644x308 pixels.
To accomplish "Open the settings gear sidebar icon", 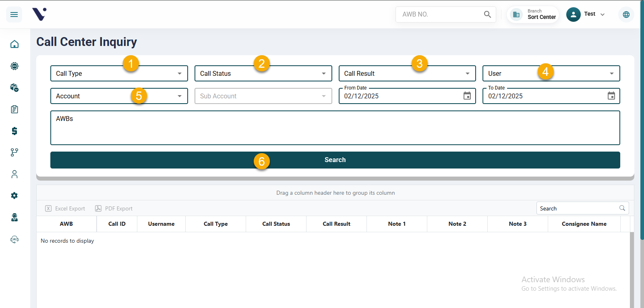I will [x=14, y=196].
